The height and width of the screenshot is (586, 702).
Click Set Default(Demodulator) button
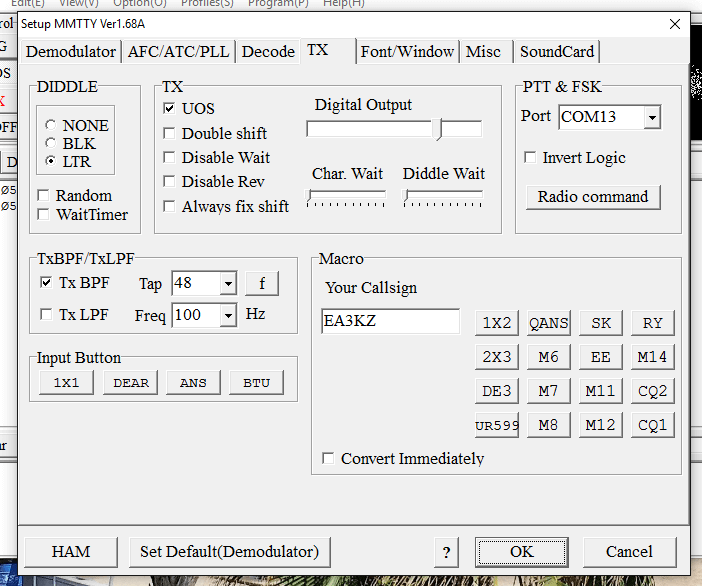tap(229, 552)
